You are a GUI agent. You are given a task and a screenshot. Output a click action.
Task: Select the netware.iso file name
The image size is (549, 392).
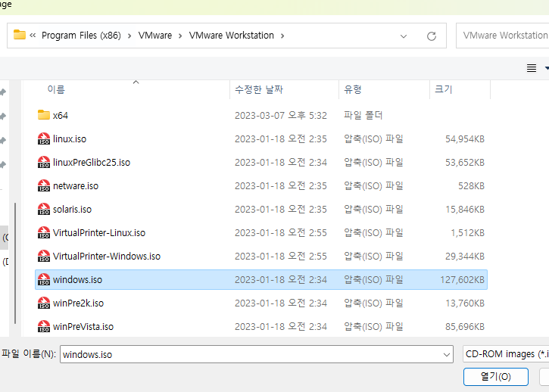tap(76, 186)
